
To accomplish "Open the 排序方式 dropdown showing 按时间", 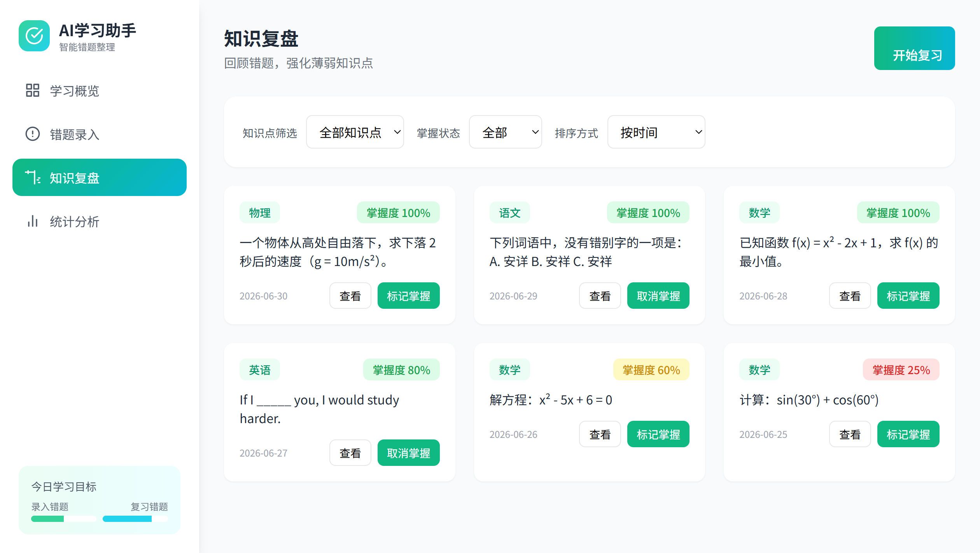I will 656,132.
